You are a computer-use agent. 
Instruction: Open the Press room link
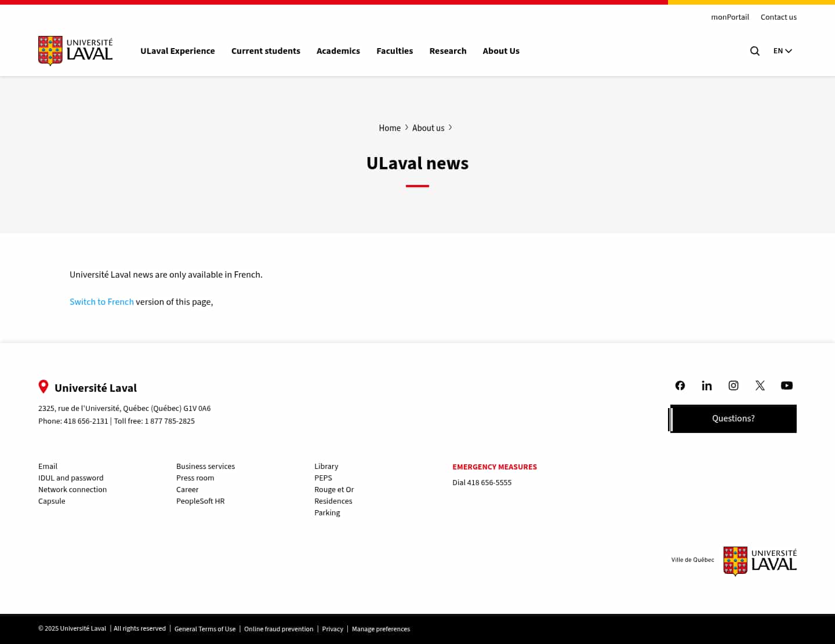[195, 478]
